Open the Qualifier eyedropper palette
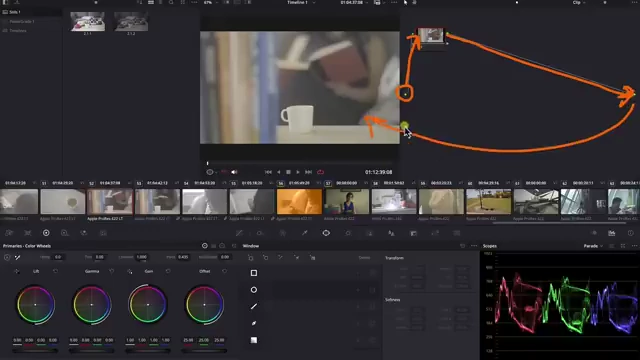This screenshot has width=640, height=360. click(304, 233)
